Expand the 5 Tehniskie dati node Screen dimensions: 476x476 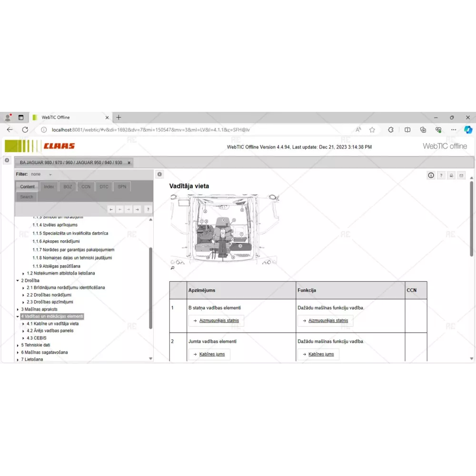pyautogui.click(x=18, y=346)
